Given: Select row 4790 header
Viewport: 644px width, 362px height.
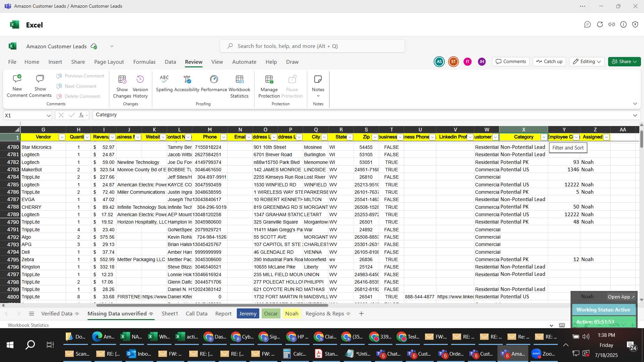Looking at the screenshot, I should [10, 222].
